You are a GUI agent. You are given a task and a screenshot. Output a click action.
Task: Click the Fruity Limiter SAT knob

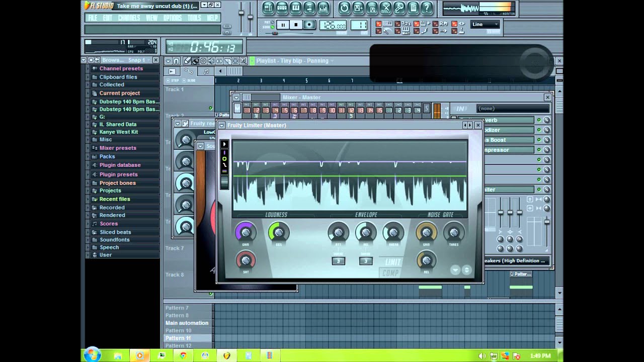point(246,260)
